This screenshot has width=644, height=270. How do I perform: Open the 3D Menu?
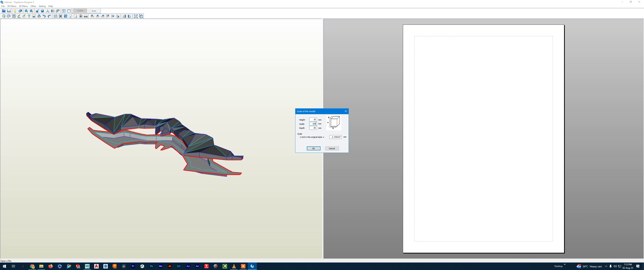(x=11, y=6)
